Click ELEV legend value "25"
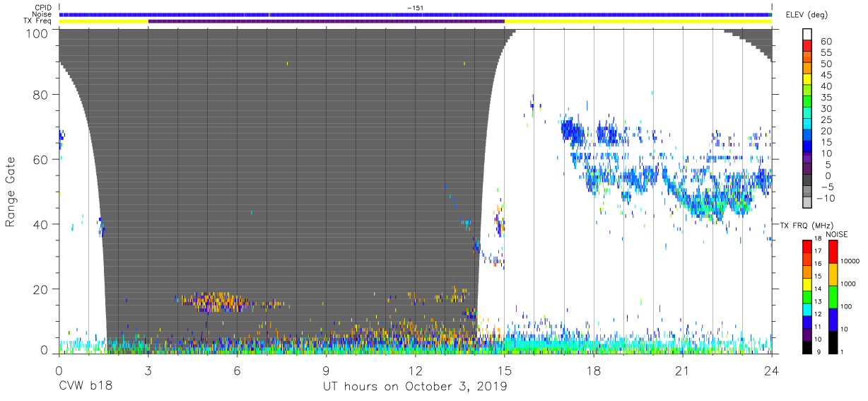The width and height of the screenshot is (868, 401). pos(825,121)
